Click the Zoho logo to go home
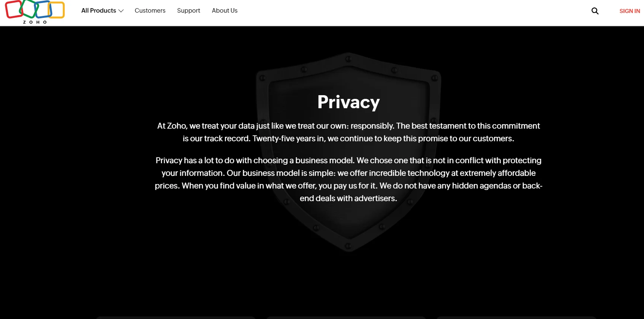Image resolution: width=644 pixels, height=319 pixels. [35, 12]
